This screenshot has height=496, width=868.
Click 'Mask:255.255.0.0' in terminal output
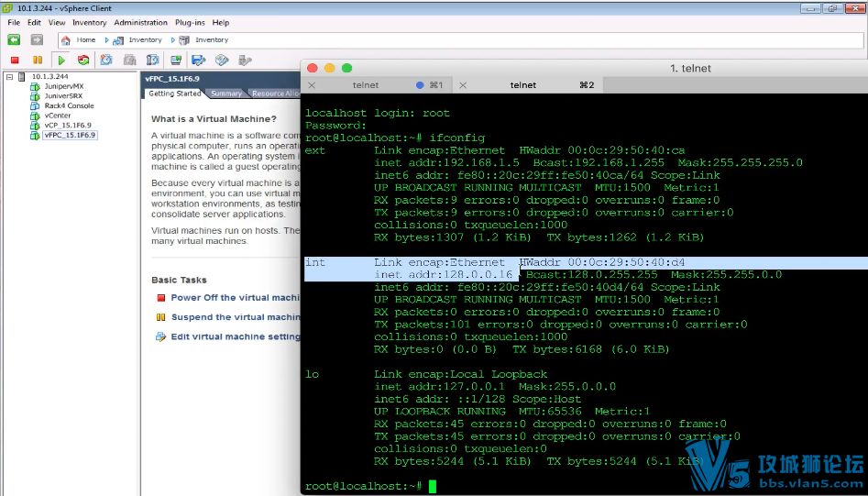[726, 274]
